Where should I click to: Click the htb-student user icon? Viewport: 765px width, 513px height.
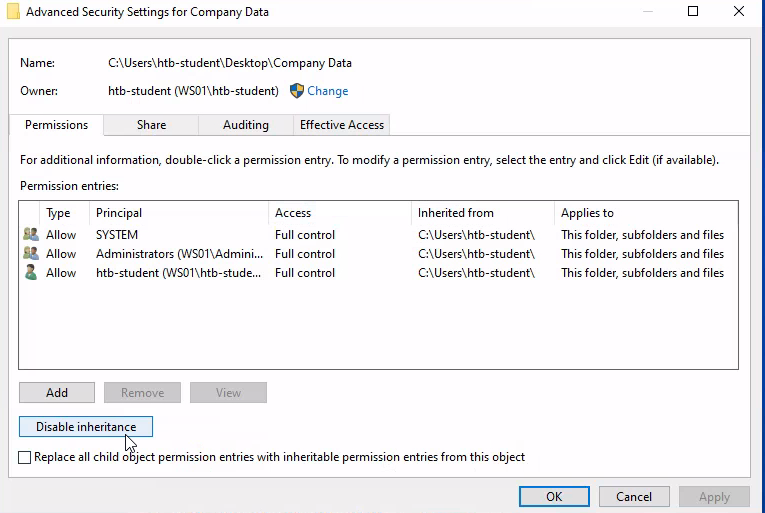click(x=30, y=273)
